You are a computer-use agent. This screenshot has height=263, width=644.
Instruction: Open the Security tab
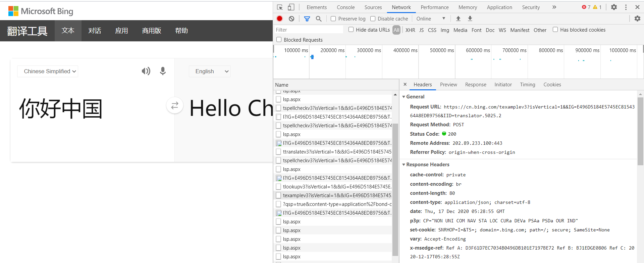click(531, 7)
